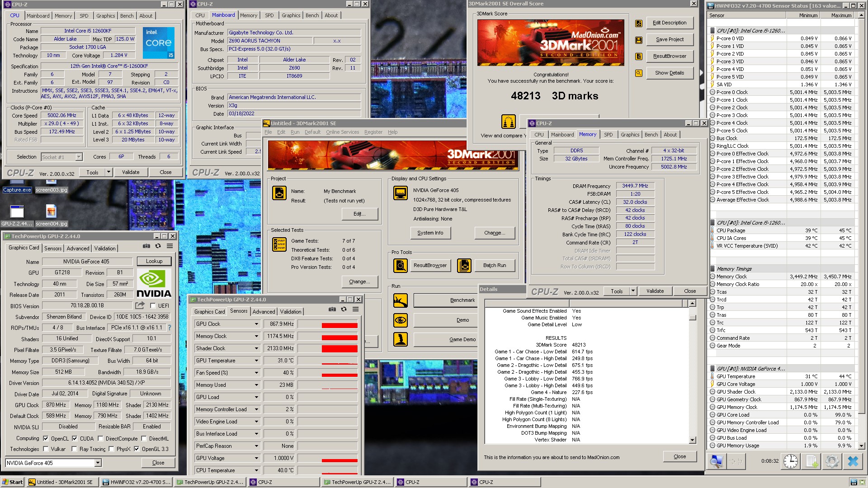Click the Batch Run stacked pages icon
The image size is (868, 488).
click(464, 266)
